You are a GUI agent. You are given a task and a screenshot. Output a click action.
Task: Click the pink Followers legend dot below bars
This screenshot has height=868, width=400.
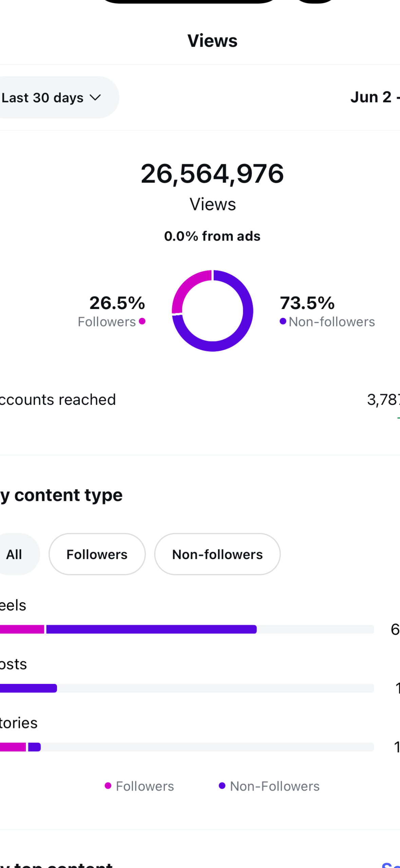[x=108, y=786]
